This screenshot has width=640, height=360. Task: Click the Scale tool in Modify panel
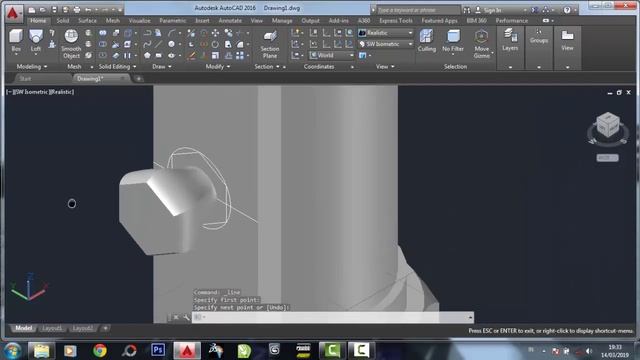click(216, 56)
